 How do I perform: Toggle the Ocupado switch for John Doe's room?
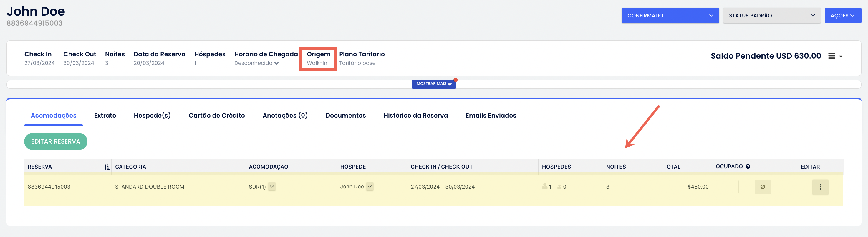click(x=754, y=187)
